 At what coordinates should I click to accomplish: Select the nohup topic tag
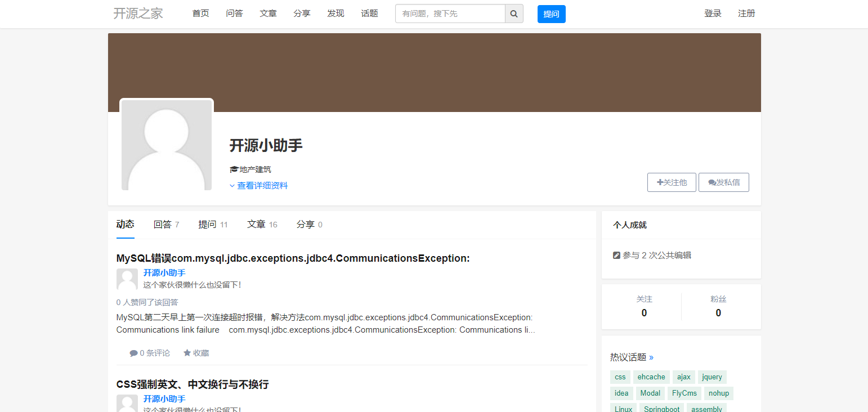tap(719, 393)
